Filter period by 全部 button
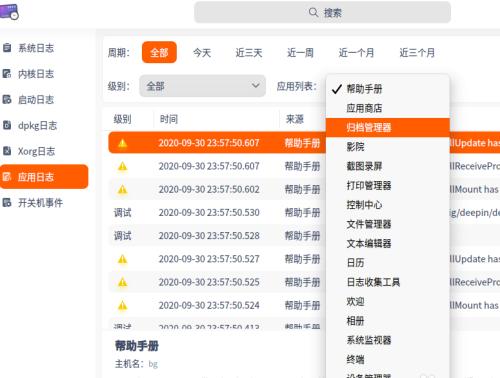This screenshot has width=500, height=378. (159, 52)
